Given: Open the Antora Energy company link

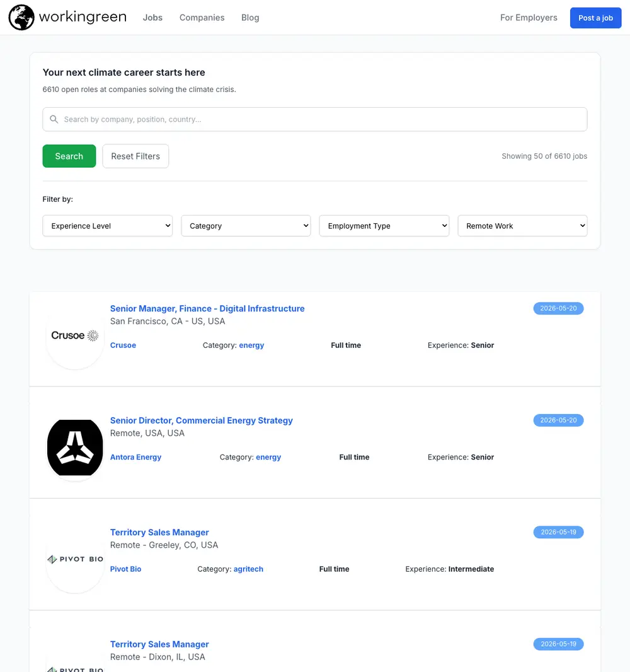Looking at the screenshot, I should (135, 457).
